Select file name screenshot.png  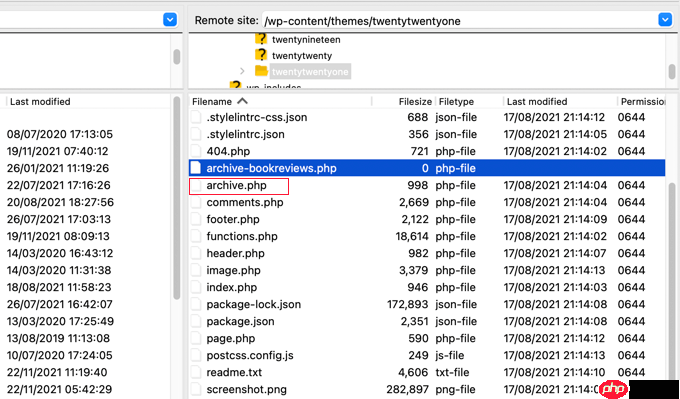(x=246, y=389)
